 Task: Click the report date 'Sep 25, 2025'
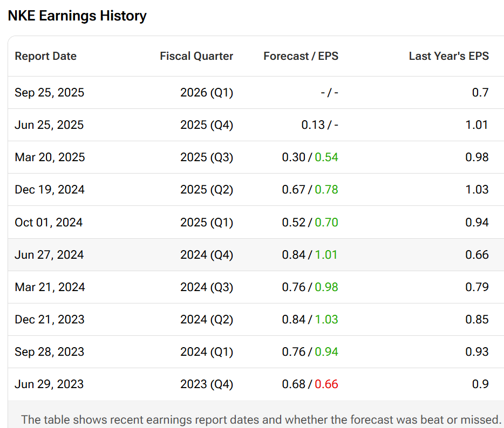(50, 93)
